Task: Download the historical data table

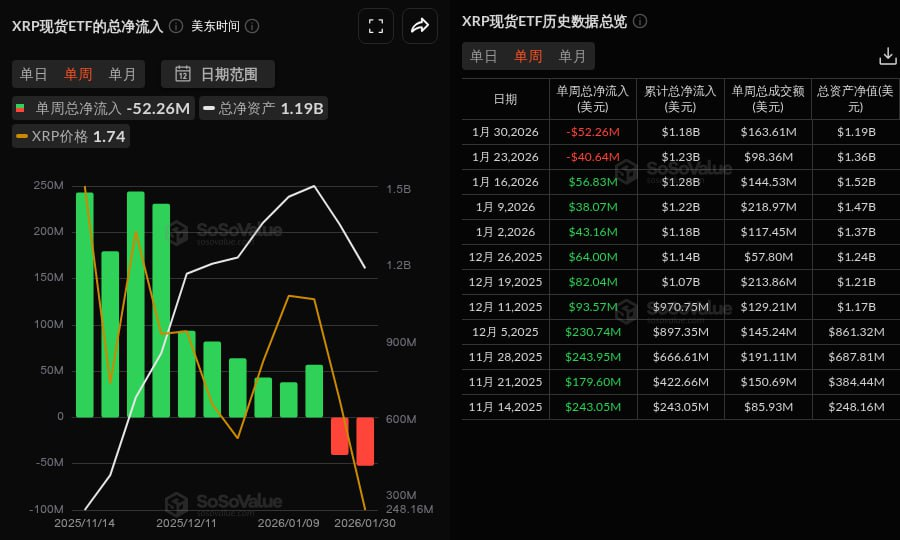Action: [887, 56]
